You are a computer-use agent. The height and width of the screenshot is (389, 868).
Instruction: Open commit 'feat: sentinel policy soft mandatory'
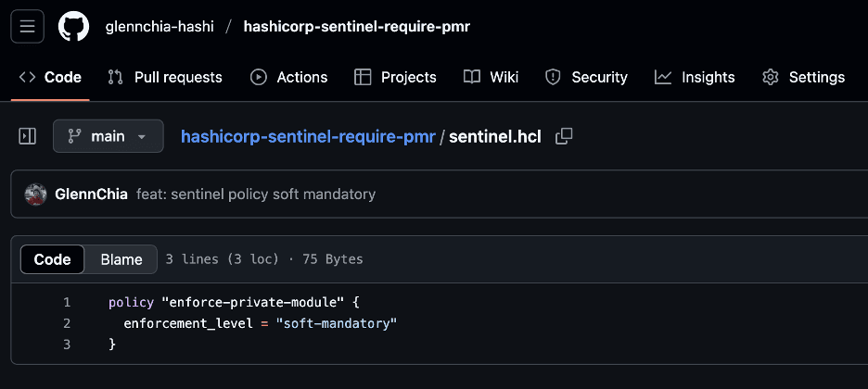tap(256, 194)
